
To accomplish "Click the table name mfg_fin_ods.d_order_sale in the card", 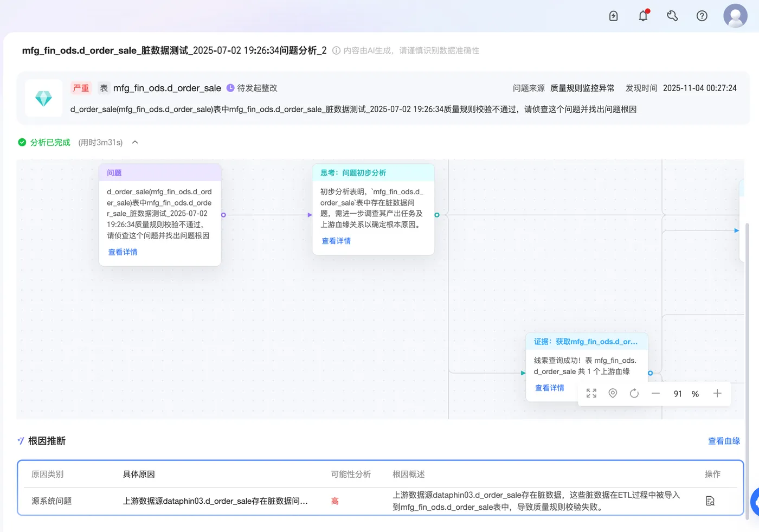I will [x=167, y=88].
